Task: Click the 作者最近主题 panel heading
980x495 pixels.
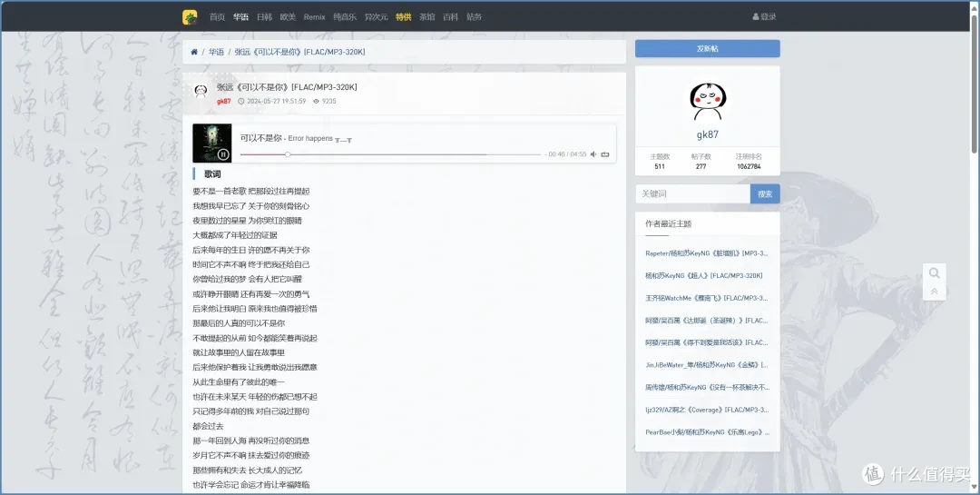Action: 669,223
